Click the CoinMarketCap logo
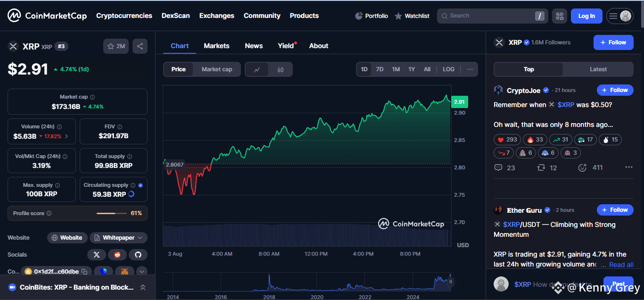Screen dimensions: 644x300 (47, 16)
